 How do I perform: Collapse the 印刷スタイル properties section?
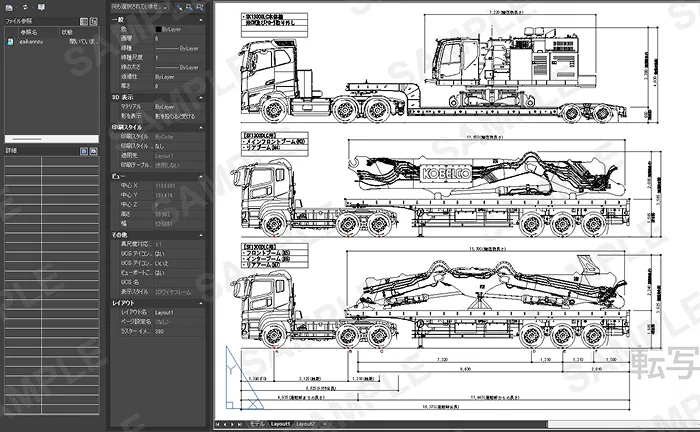(200, 128)
